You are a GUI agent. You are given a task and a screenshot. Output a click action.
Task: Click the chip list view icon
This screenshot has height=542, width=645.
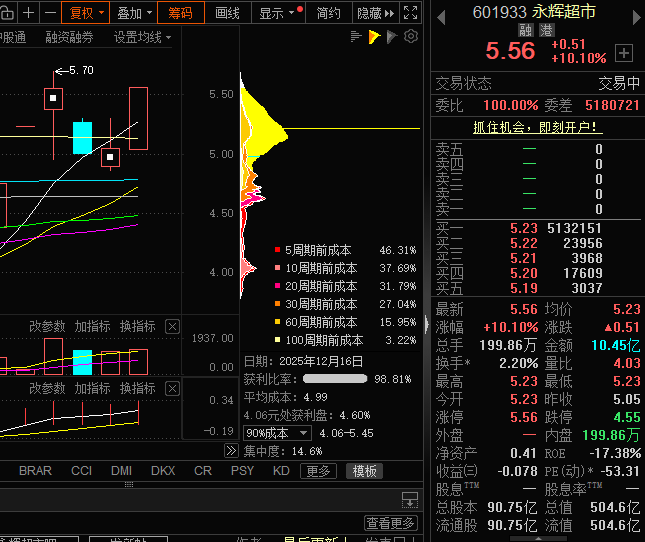click(x=356, y=37)
